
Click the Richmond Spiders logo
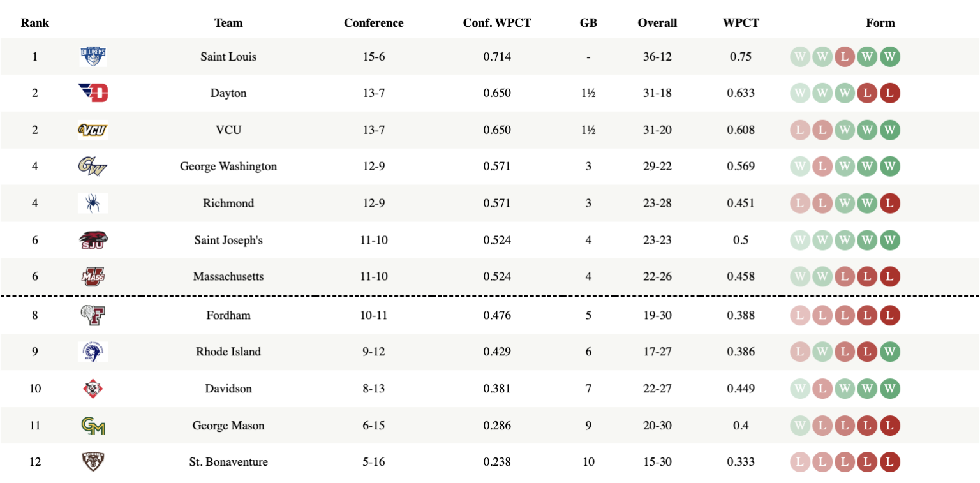pos(93,204)
